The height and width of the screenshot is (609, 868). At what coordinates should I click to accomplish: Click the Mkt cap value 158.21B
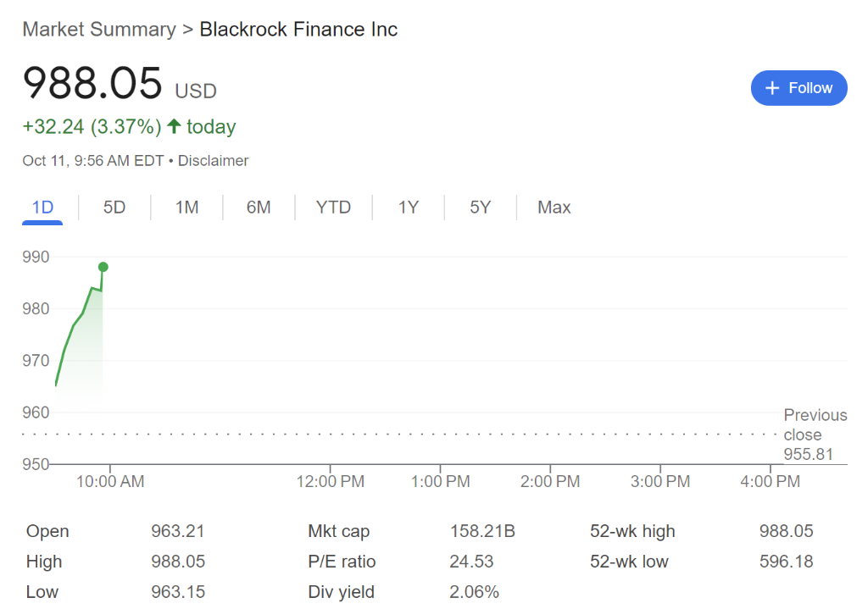click(x=482, y=532)
